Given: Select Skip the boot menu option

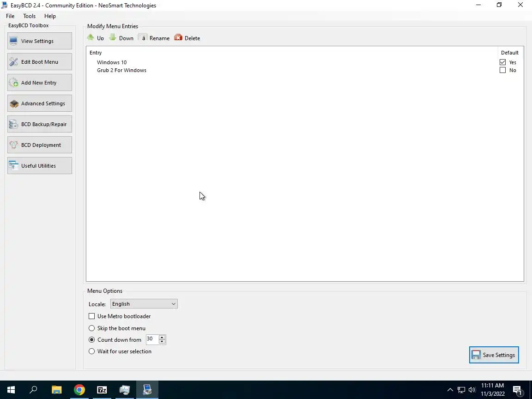Looking at the screenshot, I should [91, 328].
